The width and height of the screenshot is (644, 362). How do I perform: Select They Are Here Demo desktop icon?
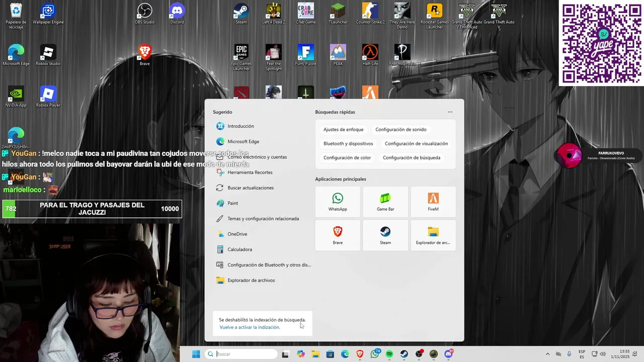pos(403,16)
